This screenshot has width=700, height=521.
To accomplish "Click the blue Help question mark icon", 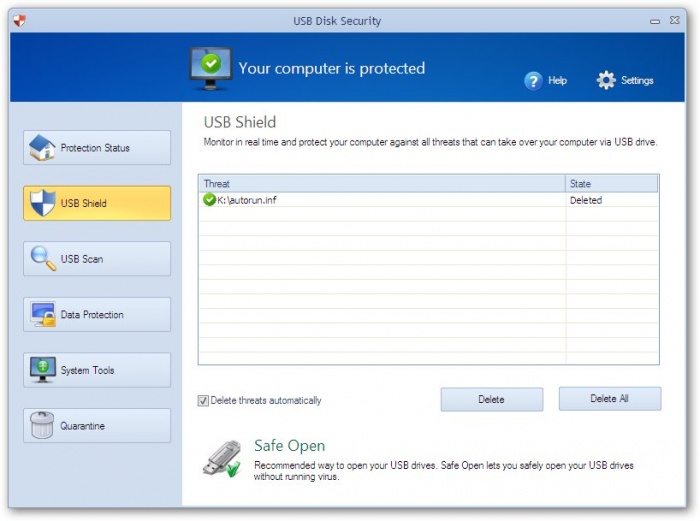I will 533,81.
